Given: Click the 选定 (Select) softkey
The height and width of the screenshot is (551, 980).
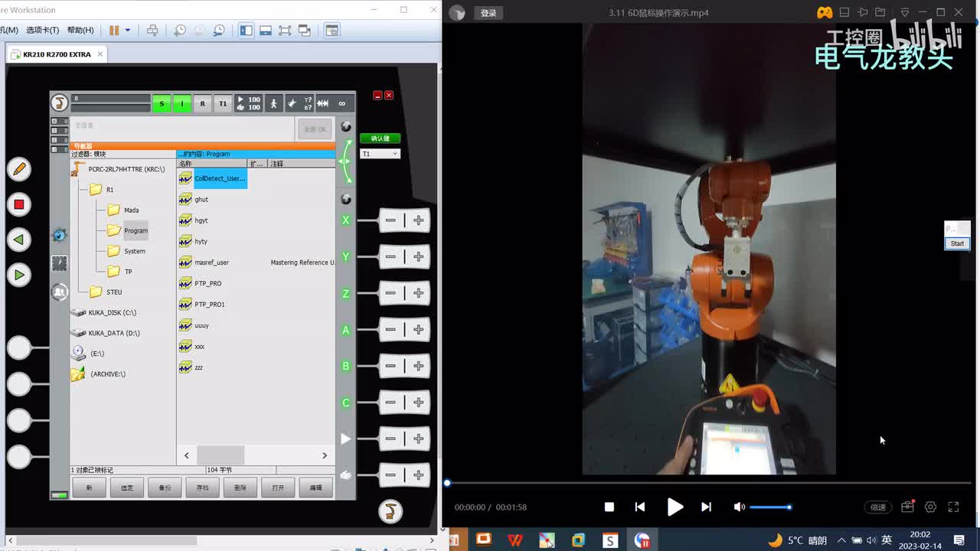Looking at the screenshot, I should 127,487.
